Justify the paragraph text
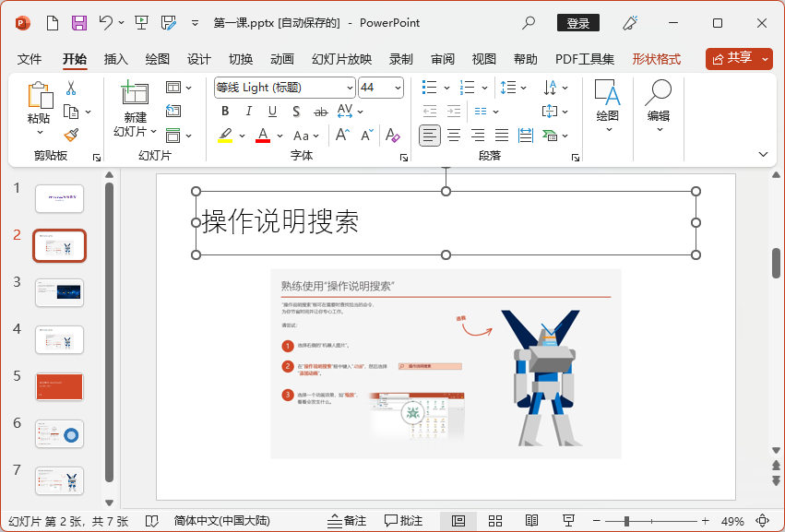The image size is (785, 532). [x=502, y=136]
